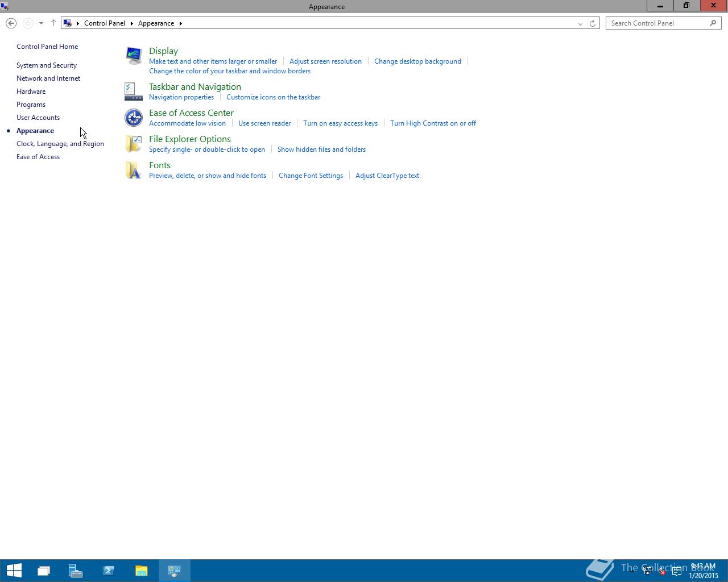
Task: Open System and Security category
Action: [x=47, y=65]
